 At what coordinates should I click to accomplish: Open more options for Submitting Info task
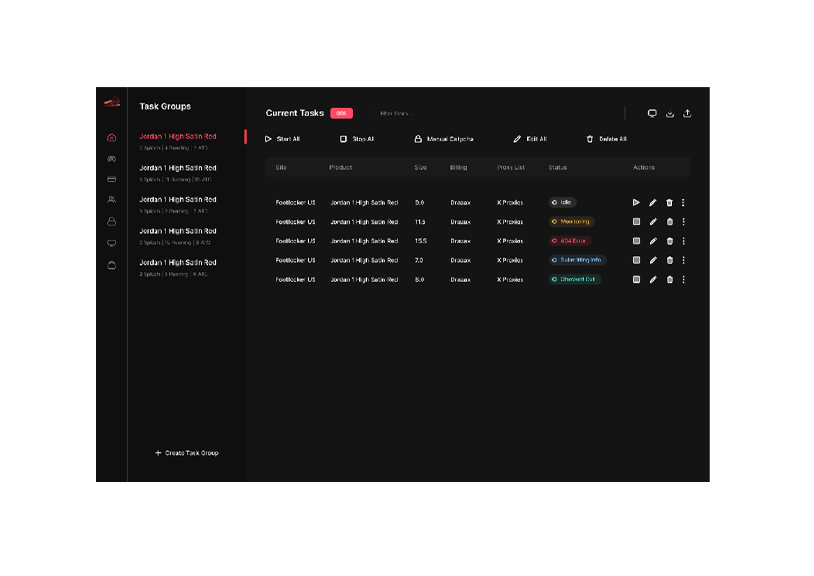[683, 260]
